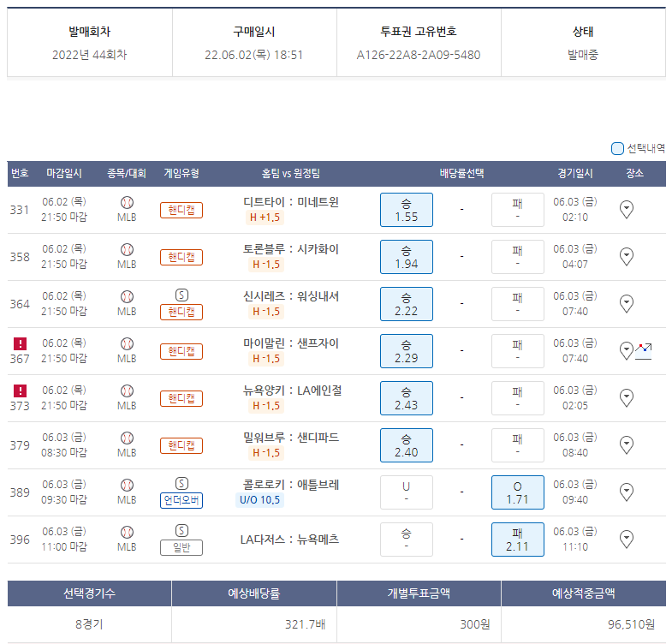
Task: Click team names LA다저스 : 뉴욕메츠
Action: click(289, 540)
